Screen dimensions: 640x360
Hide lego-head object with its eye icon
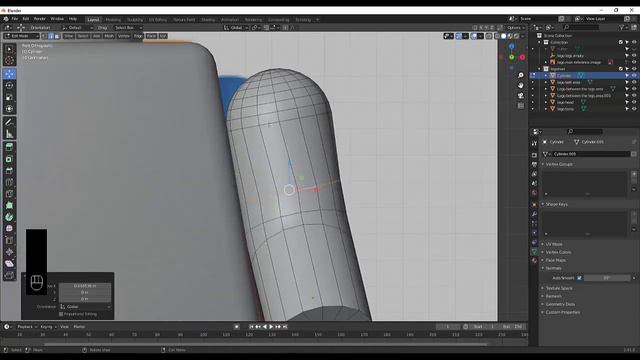coord(634,102)
